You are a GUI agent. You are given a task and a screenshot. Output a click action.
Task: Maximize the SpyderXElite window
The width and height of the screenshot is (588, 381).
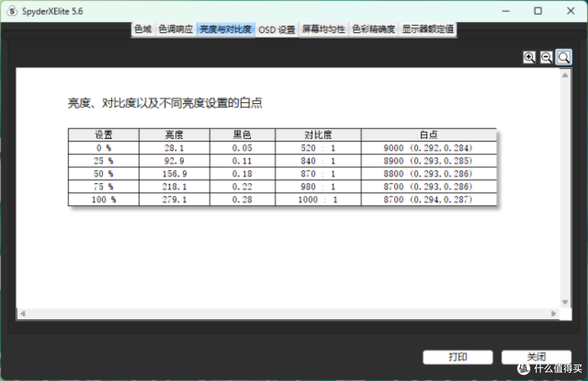click(538, 11)
